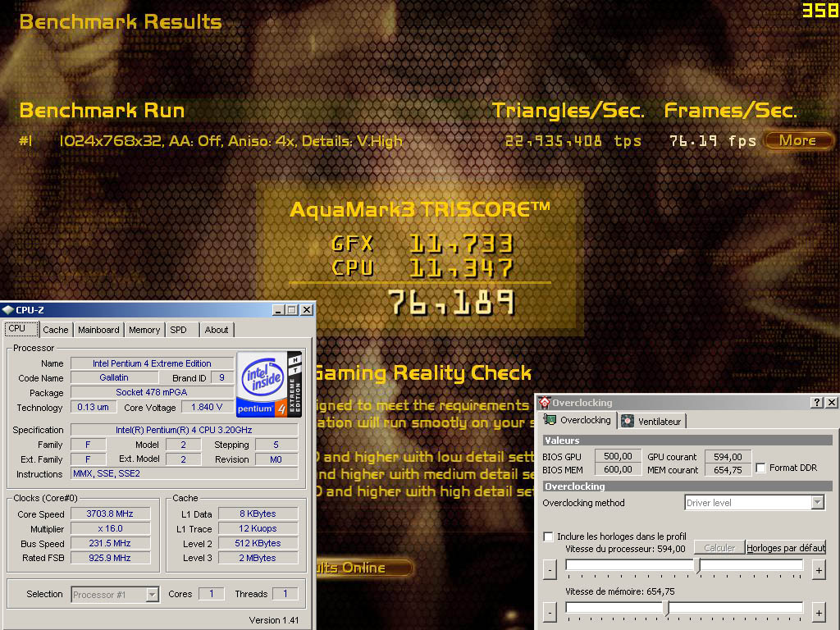Click the More button for benchmark run #1
This screenshot has width=840, height=630.
(797, 140)
